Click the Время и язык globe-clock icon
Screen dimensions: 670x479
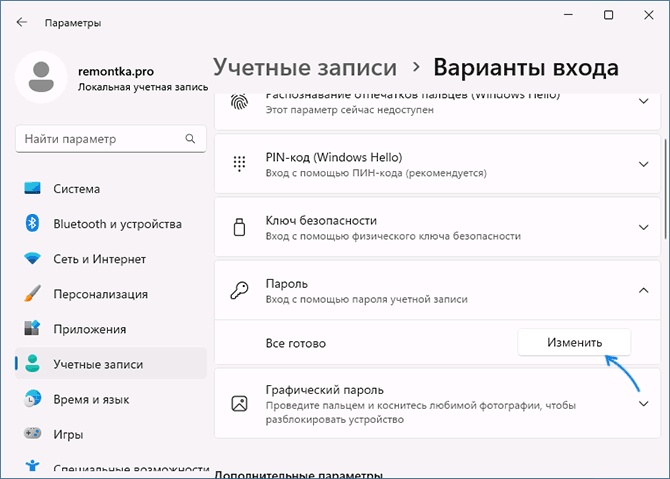pyautogui.click(x=32, y=399)
